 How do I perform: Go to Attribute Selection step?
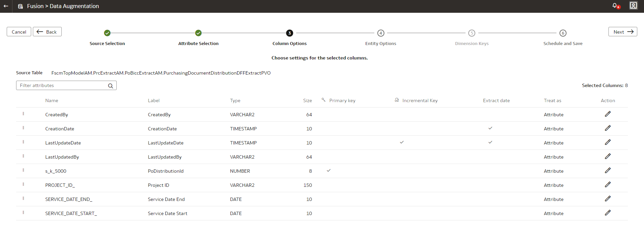(198, 33)
